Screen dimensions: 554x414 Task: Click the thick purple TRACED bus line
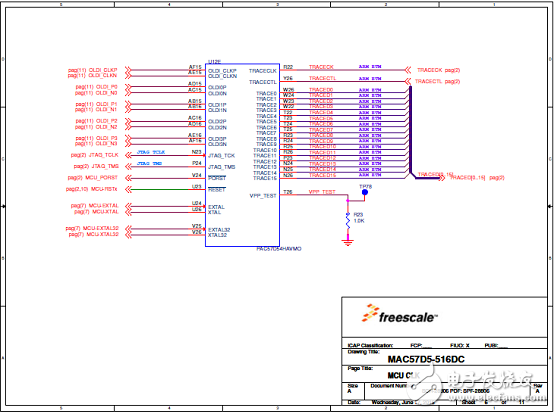pyautogui.click(x=411, y=131)
